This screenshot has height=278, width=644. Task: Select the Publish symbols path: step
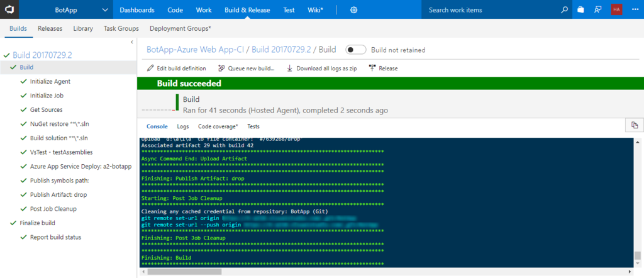coord(60,181)
